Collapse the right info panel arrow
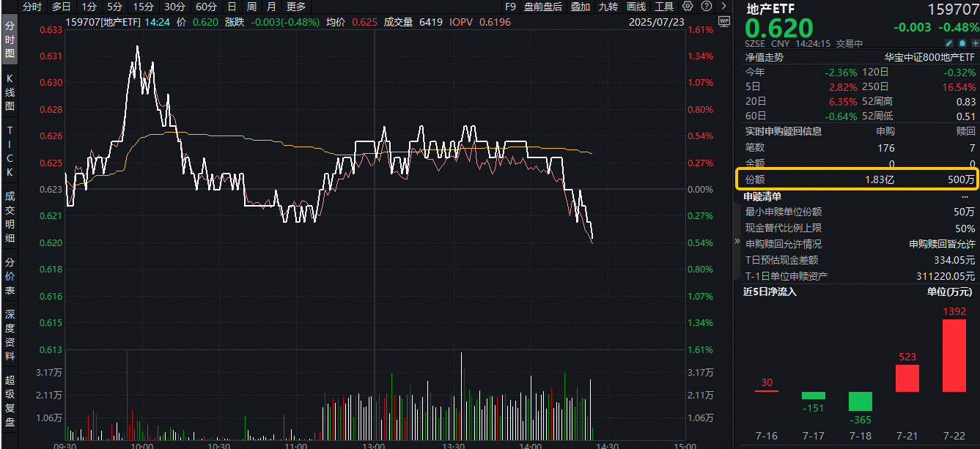 (x=737, y=241)
